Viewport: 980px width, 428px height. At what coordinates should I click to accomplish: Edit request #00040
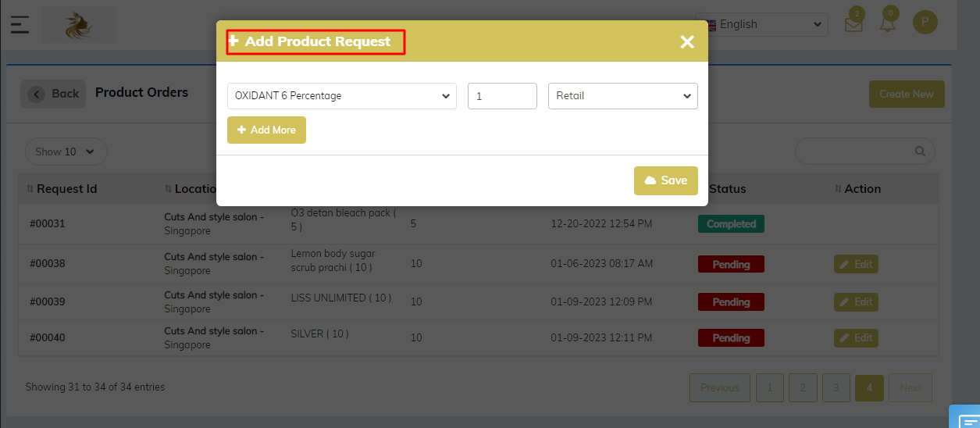(x=856, y=338)
